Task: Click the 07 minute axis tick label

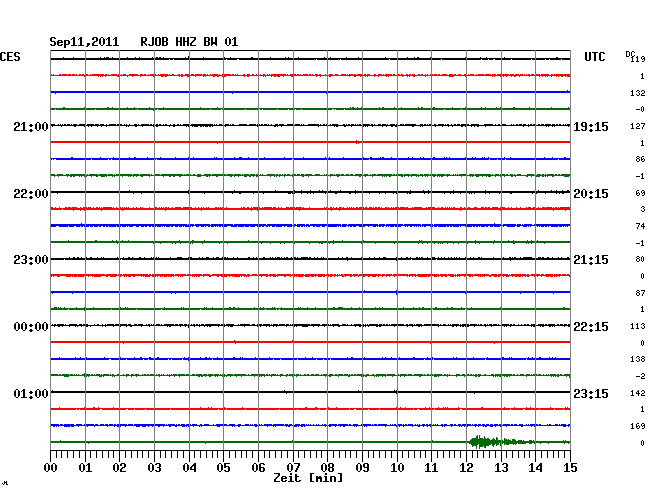Action: pos(293,467)
